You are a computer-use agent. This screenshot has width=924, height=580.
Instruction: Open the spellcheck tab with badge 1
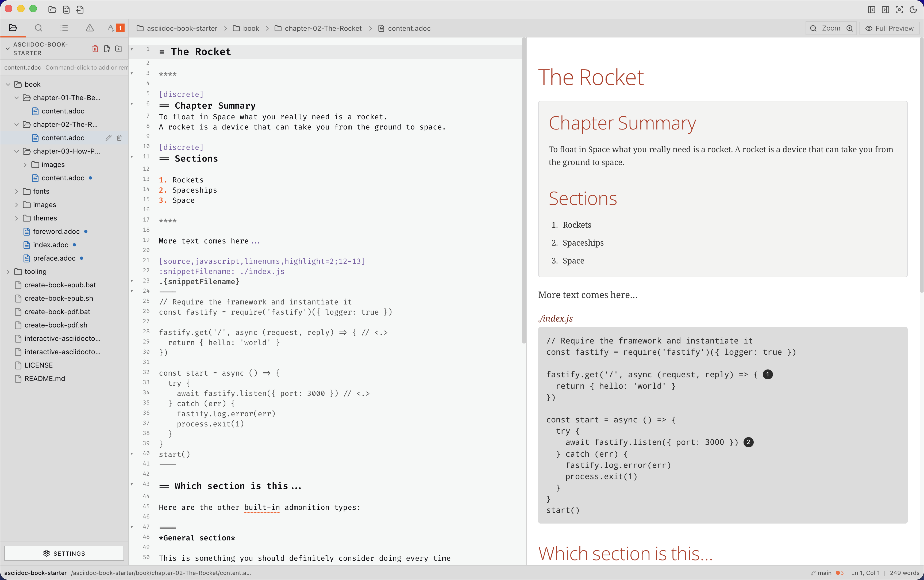pyautogui.click(x=116, y=28)
